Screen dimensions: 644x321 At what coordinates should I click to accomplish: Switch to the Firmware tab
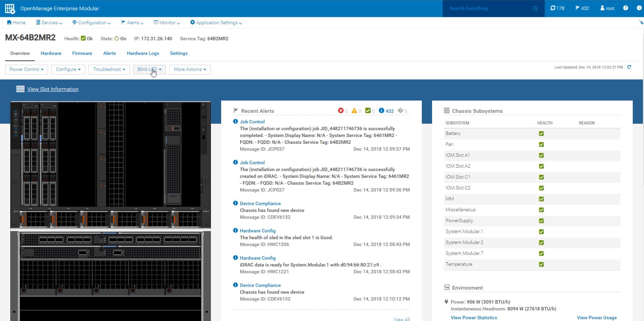click(82, 53)
